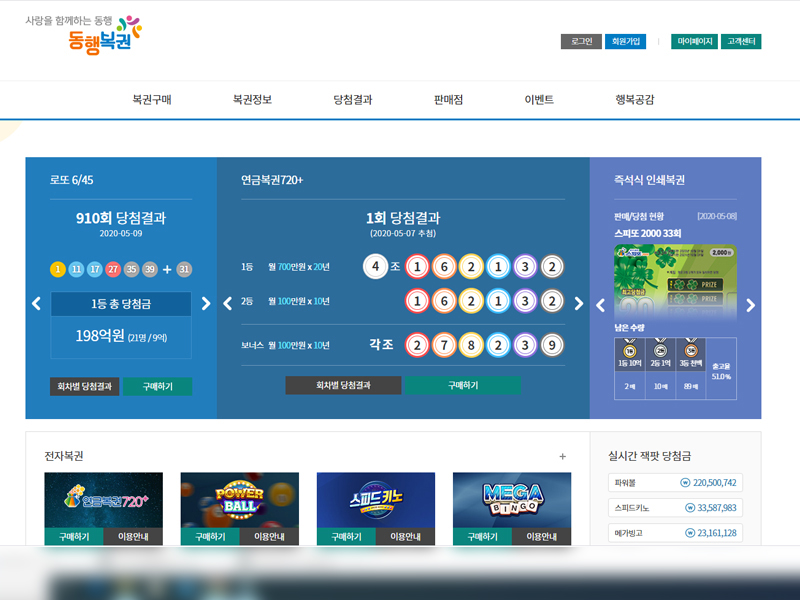Click gray Lotto ball number 35
This screenshot has height=600, width=800.
point(131,269)
